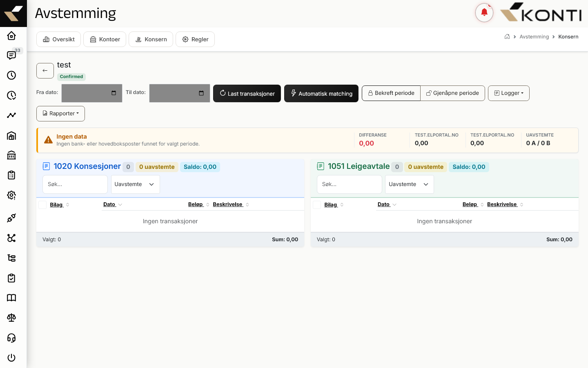The height and width of the screenshot is (368, 588).
Task: Open the open book sidebar icon
Action: [11, 298]
